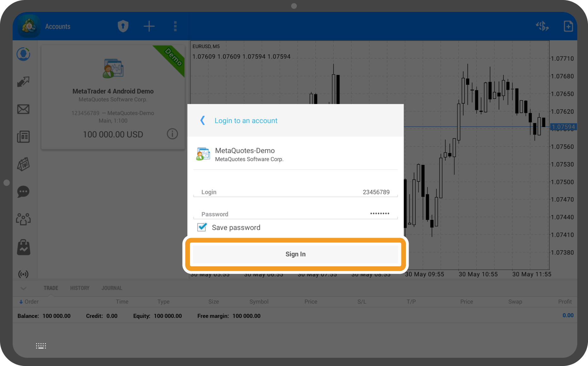Screen dimensions: 588x366
Task: Open new order icon at top right
Action: [568, 26]
